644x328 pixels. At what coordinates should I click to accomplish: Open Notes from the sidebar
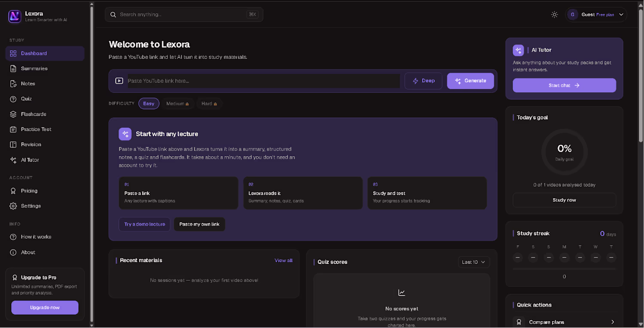coord(45,83)
